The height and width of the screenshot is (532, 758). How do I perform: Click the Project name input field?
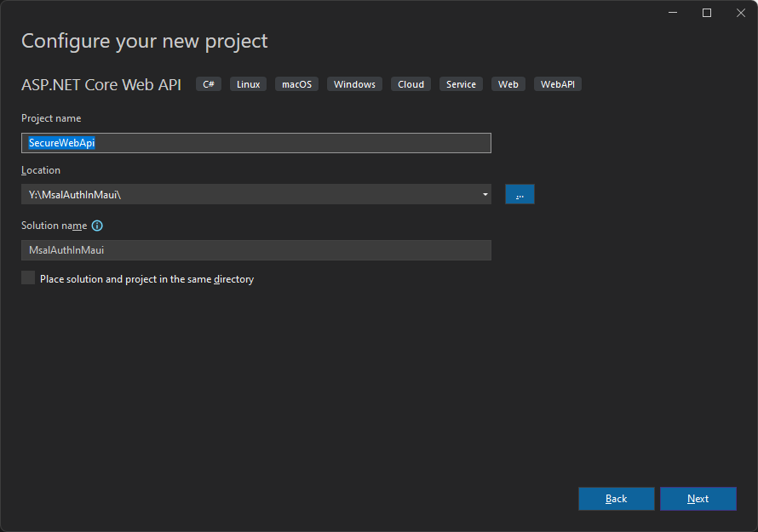[x=256, y=143]
